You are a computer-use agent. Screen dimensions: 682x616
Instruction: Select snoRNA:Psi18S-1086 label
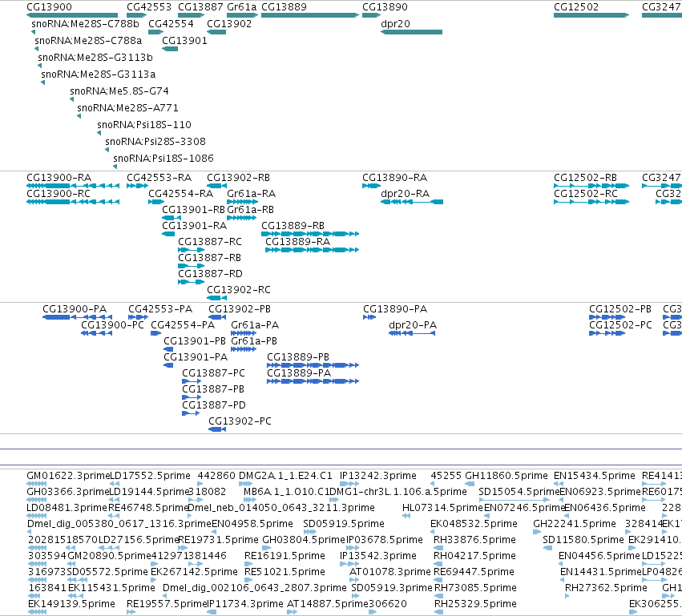(x=163, y=159)
